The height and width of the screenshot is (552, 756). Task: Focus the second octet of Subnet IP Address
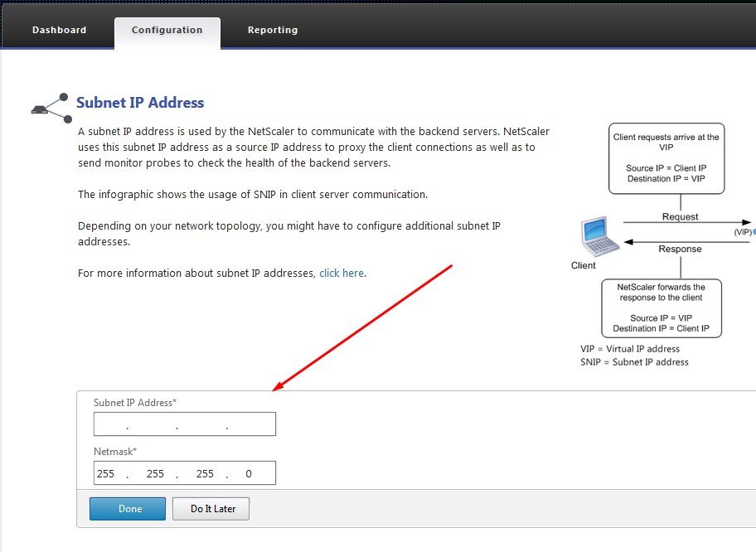(152, 425)
